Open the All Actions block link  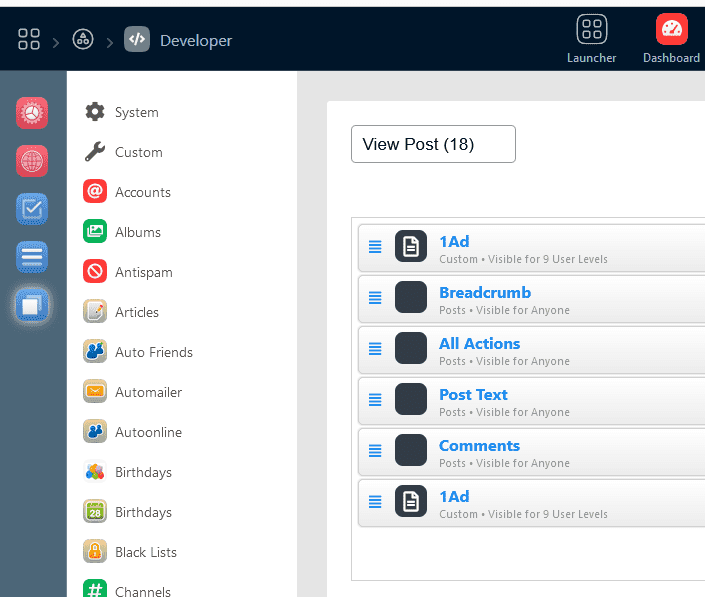479,344
